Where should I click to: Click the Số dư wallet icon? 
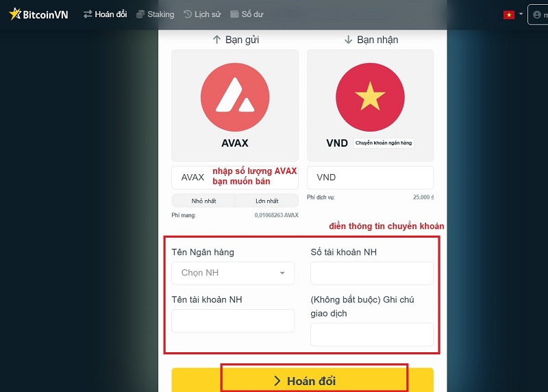pyautogui.click(x=234, y=14)
